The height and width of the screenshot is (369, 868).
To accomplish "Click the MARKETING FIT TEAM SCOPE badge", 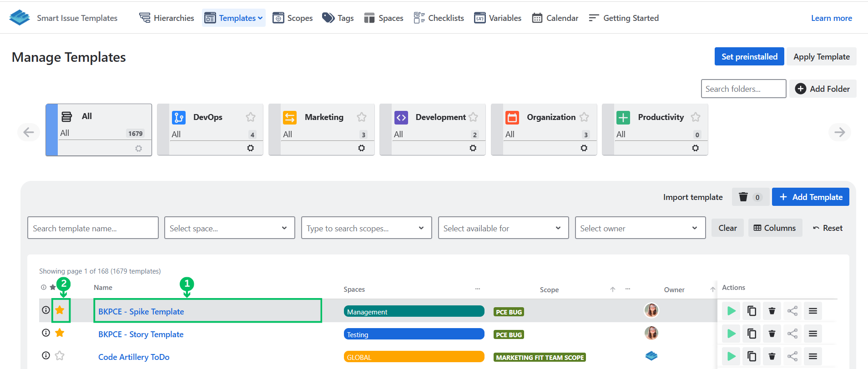I will click(x=540, y=358).
